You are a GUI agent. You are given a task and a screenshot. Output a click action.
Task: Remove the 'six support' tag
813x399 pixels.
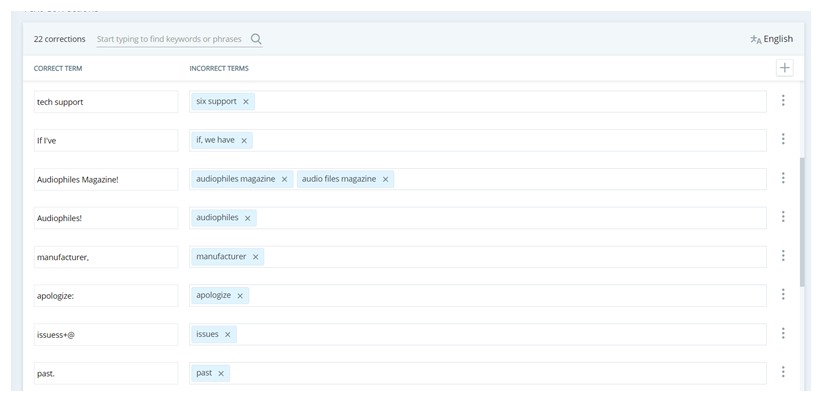coord(246,102)
